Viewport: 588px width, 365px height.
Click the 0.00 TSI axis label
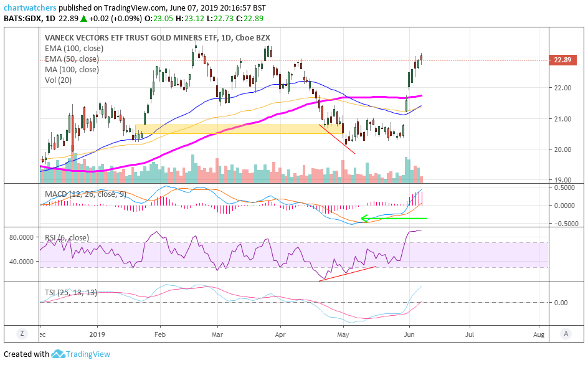coord(561,303)
